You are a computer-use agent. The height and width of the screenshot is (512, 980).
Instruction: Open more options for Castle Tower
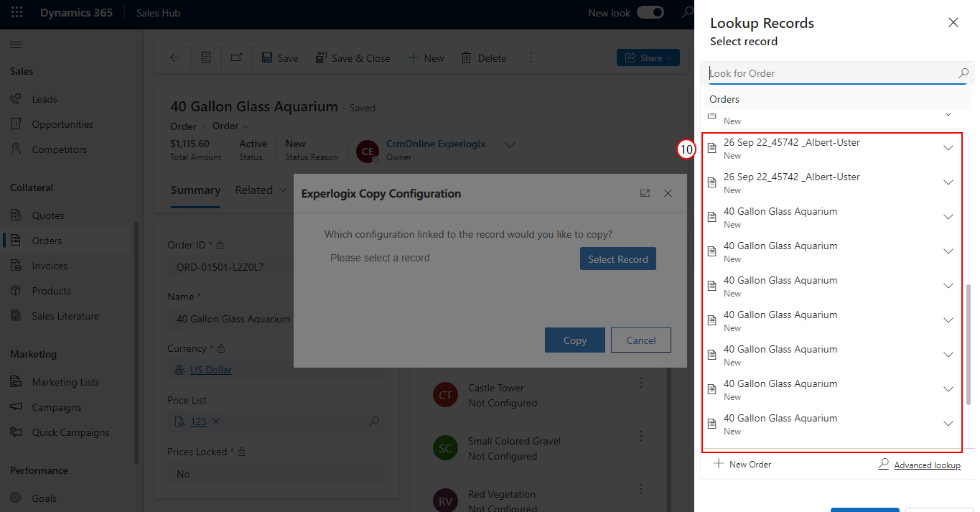[642, 383]
